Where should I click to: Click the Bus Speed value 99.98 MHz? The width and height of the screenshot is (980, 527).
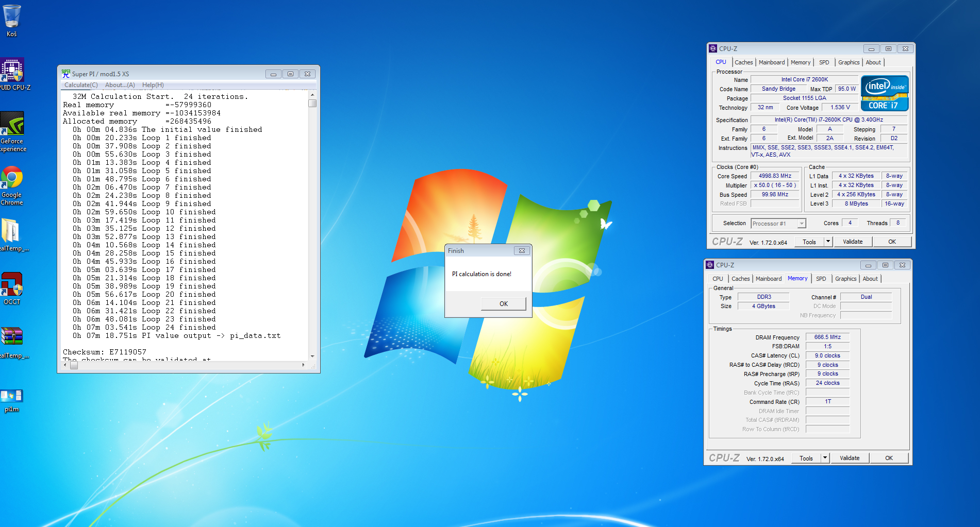pyautogui.click(x=775, y=195)
